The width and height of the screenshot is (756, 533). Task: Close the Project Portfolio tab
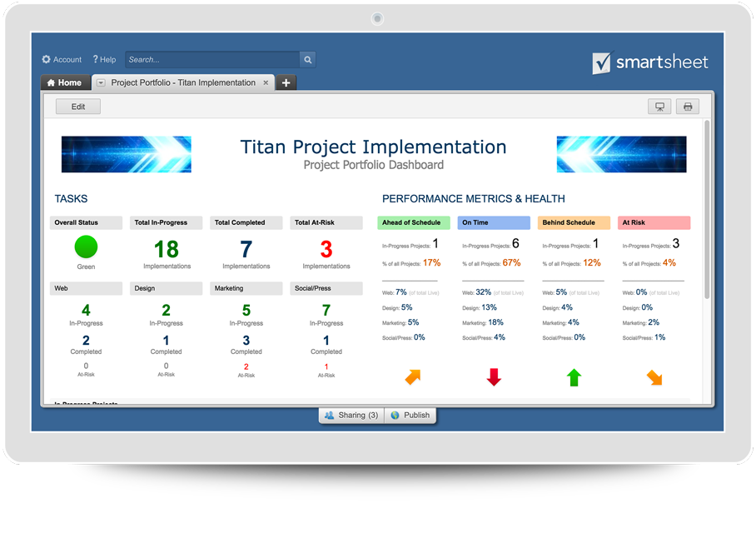266,83
